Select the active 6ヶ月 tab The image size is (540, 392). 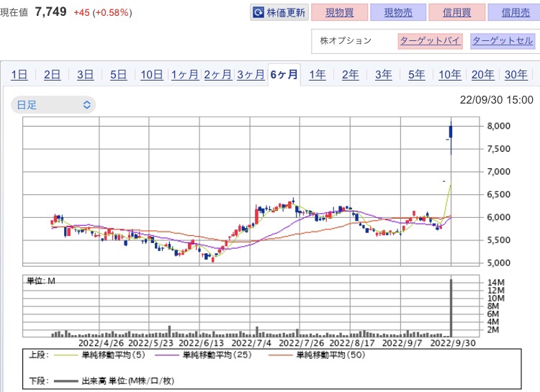pos(284,74)
